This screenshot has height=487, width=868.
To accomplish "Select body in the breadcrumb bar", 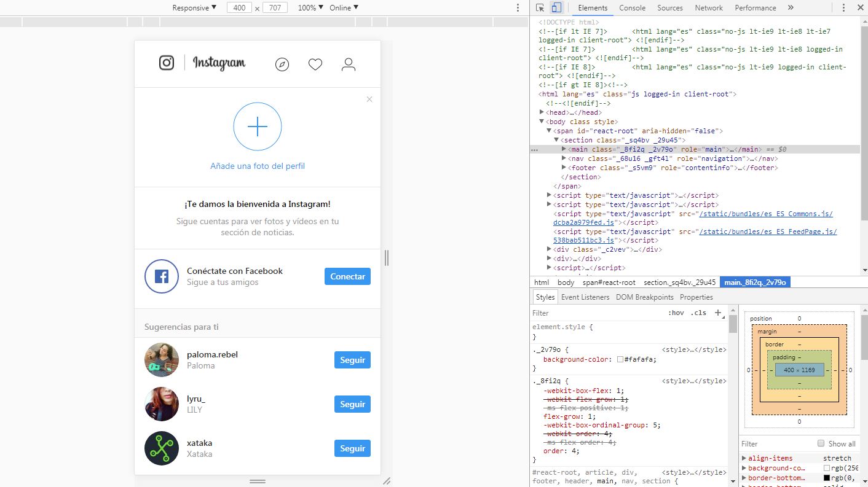I will (x=566, y=282).
